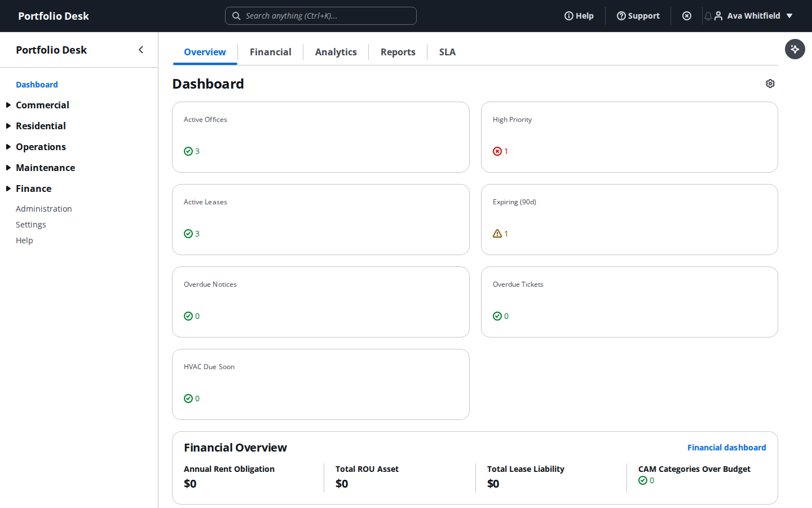Switch to the Reports tab
This screenshot has width=812, height=508.
pyautogui.click(x=398, y=52)
